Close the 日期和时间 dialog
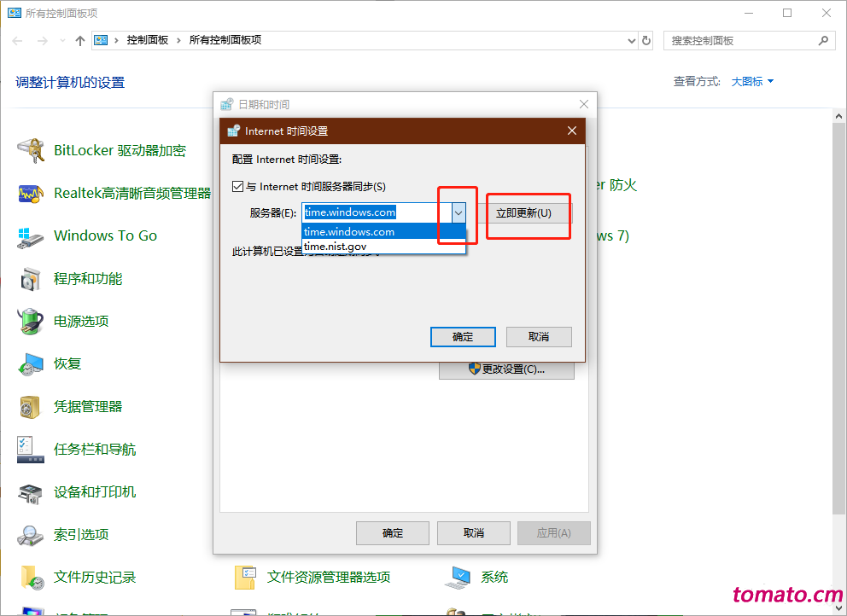Screen dimensions: 847x616 [584, 104]
